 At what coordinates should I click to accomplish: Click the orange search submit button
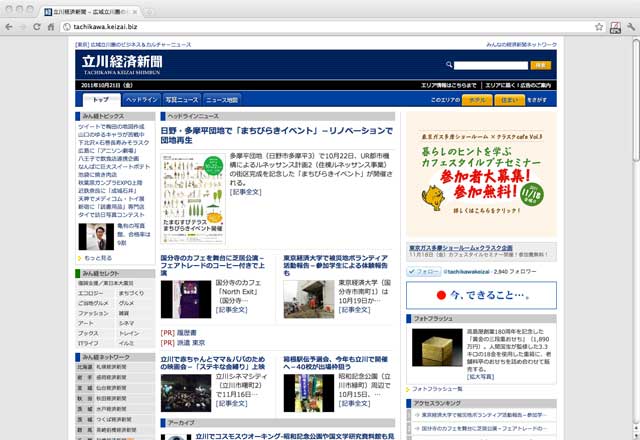541,65
